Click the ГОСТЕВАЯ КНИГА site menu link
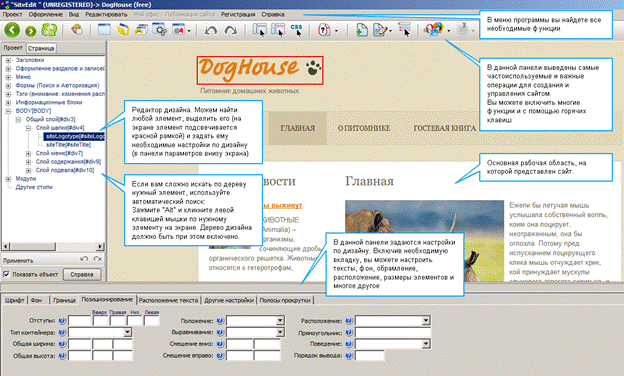Viewport: 624px width, 376px height. (x=445, y=128)
